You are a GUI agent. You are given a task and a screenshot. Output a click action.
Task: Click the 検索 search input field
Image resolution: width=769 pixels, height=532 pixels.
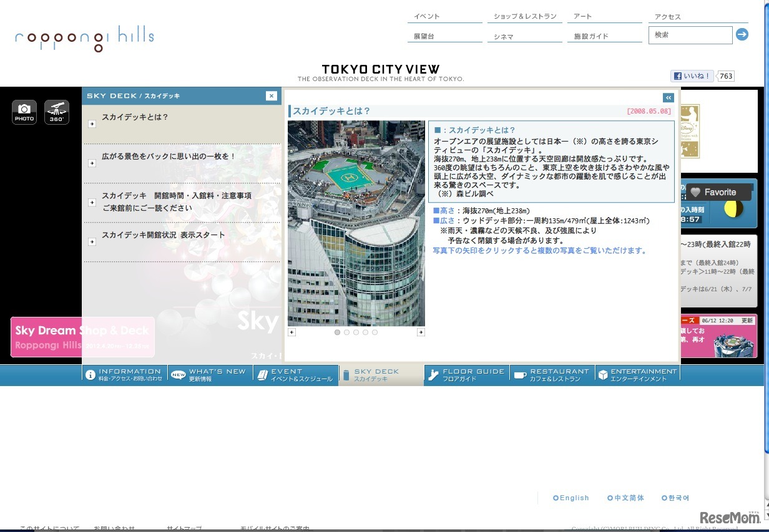click(690, 36)
